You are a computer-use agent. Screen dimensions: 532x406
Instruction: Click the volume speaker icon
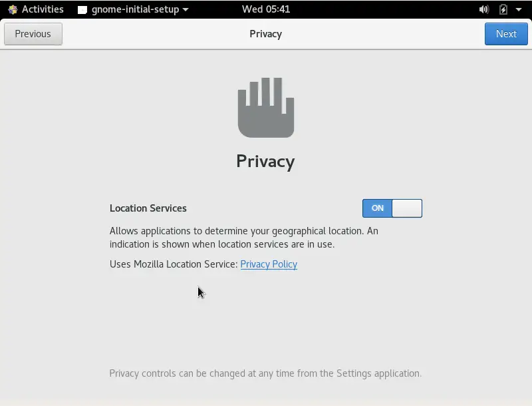pyautogui.click(x=484, y=9)
